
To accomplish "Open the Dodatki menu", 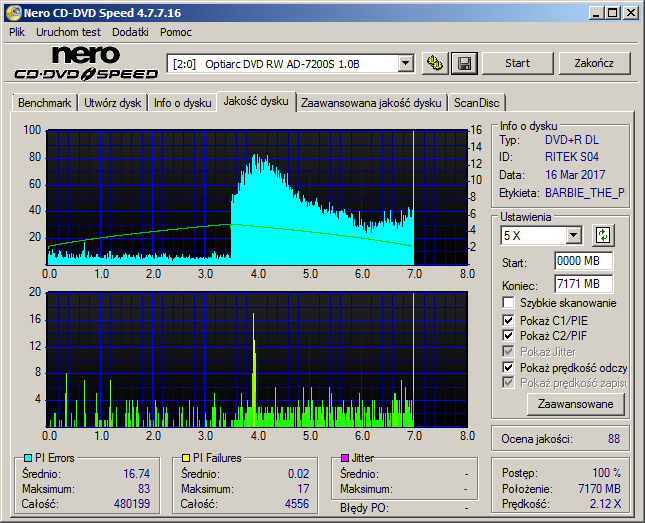I will point(130,32).
